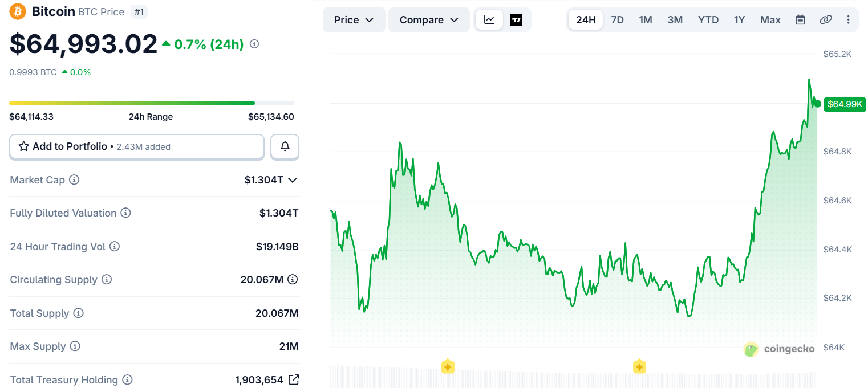Select the Max time range
This screenshot has width=868, height=388.
tap(770, 20)
